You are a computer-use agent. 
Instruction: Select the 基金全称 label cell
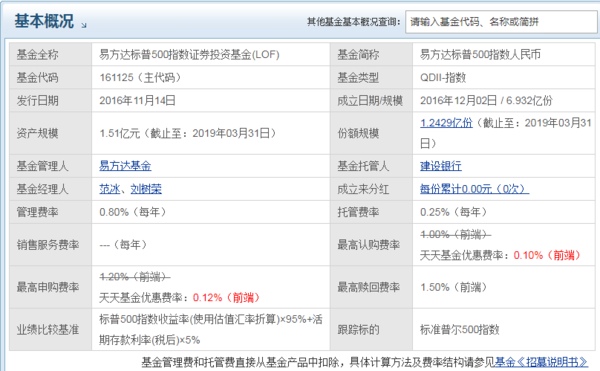(x=51, y=55)
